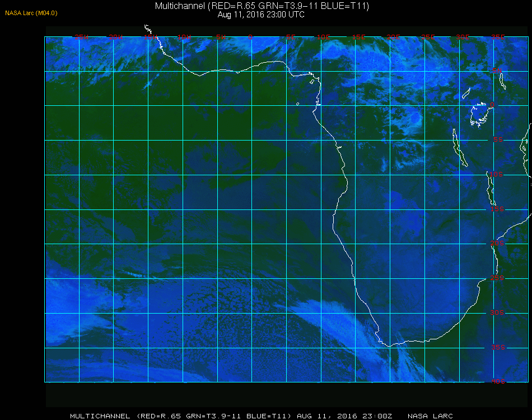Image resolution: width=532 pixels, height=420 pixels.
Task: Click the 15E longitude label
Action: click(358, 37)
